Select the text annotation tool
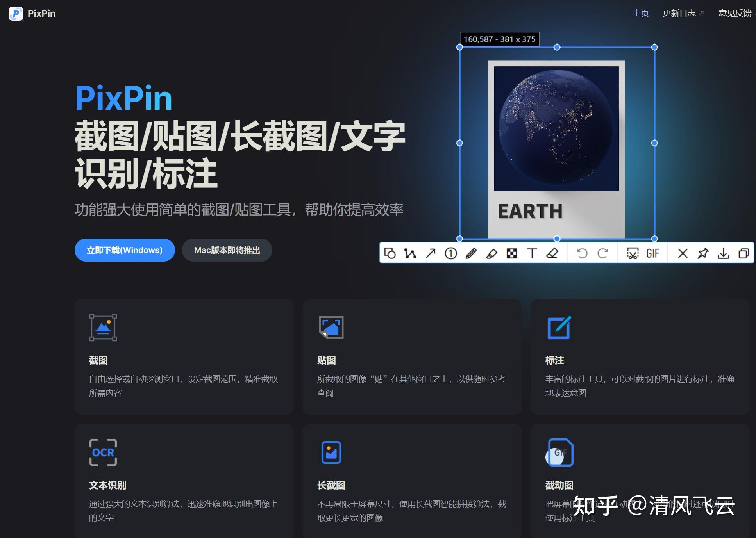 (532, 253)
